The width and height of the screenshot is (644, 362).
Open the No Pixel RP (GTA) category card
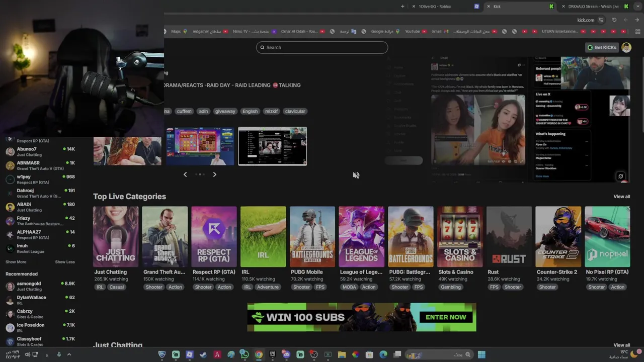click(x=607, y=237)
